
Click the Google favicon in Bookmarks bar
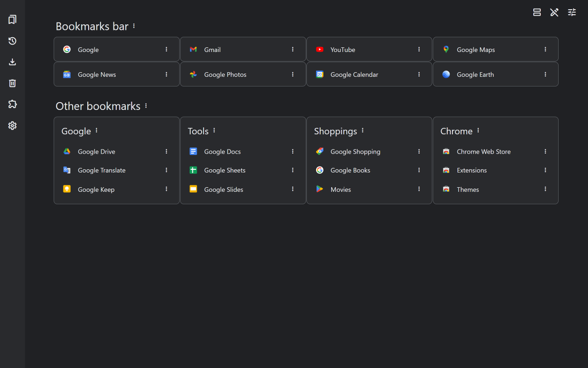(x=67, y=49)
